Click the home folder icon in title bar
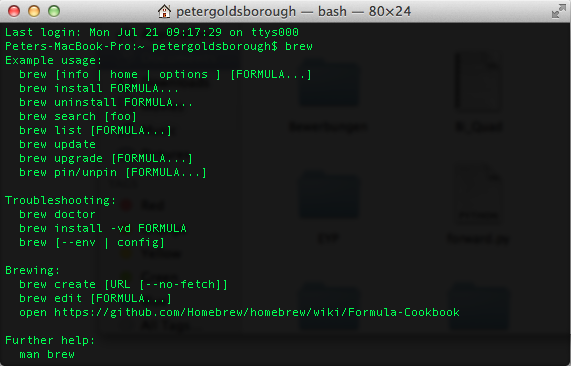571x366 pixels. (x=164, y=11)
